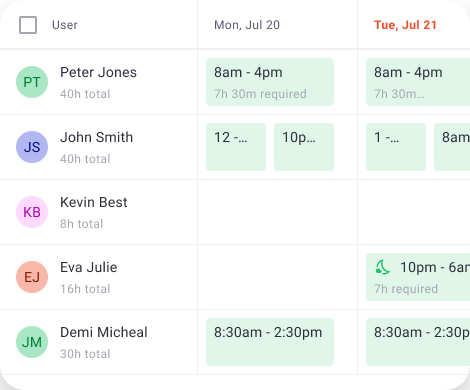Click Kevin Best's KB avatar
The width and height of the screenshot is (470, 390).
(x=32, y=212)
